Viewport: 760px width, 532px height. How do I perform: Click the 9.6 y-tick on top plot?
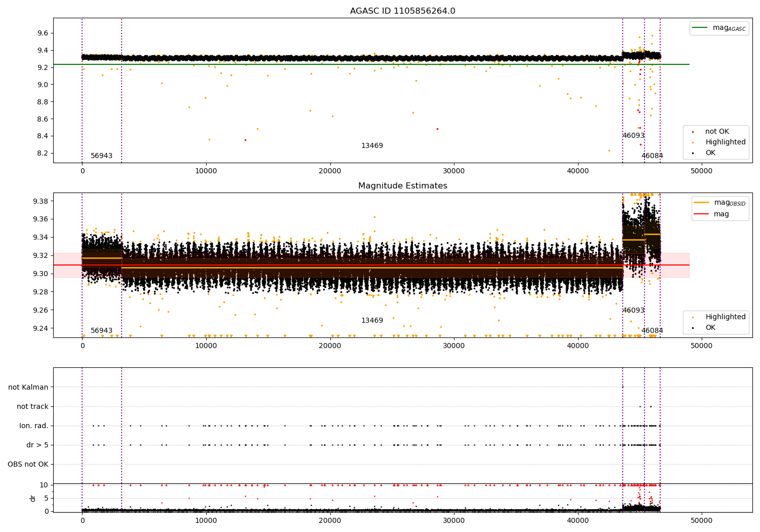tap(43, 33)
